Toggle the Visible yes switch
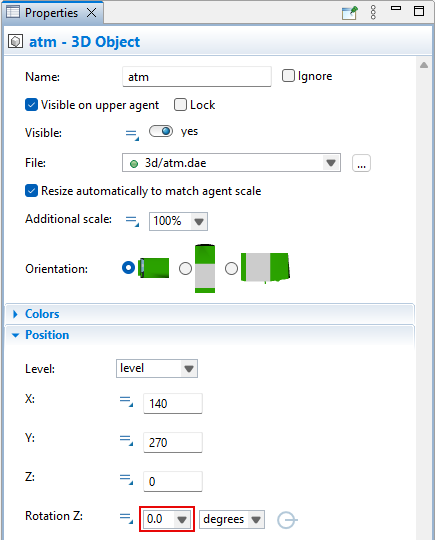The width and height of the screenshot is (435, 540). coord(161,131)
